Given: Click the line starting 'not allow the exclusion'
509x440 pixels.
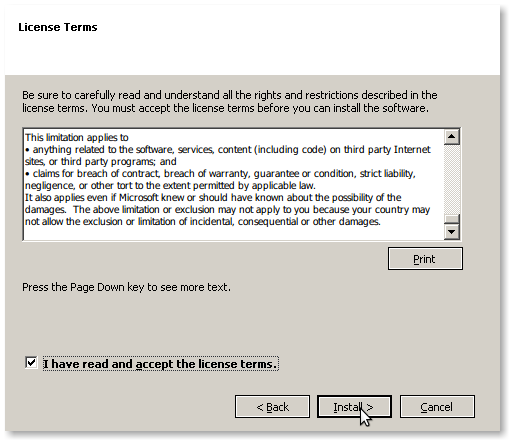Looking at the screenshot, I should [x=203, y=222].
